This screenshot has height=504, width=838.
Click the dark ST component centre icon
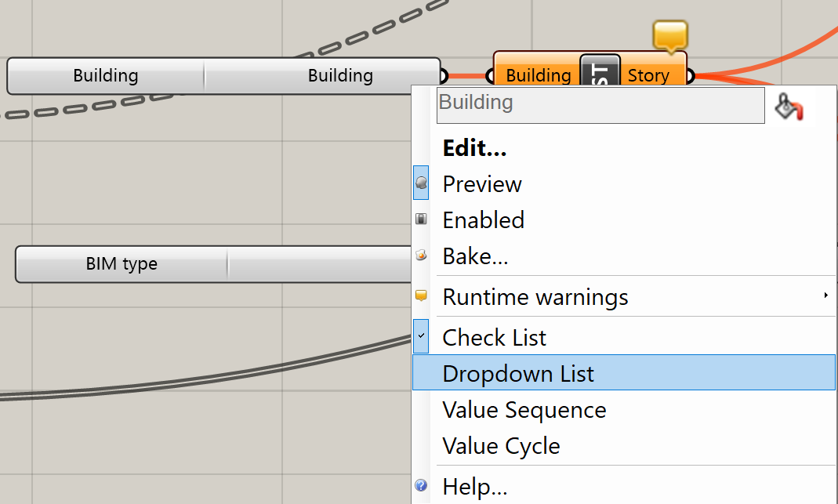[x=600, y=74]
